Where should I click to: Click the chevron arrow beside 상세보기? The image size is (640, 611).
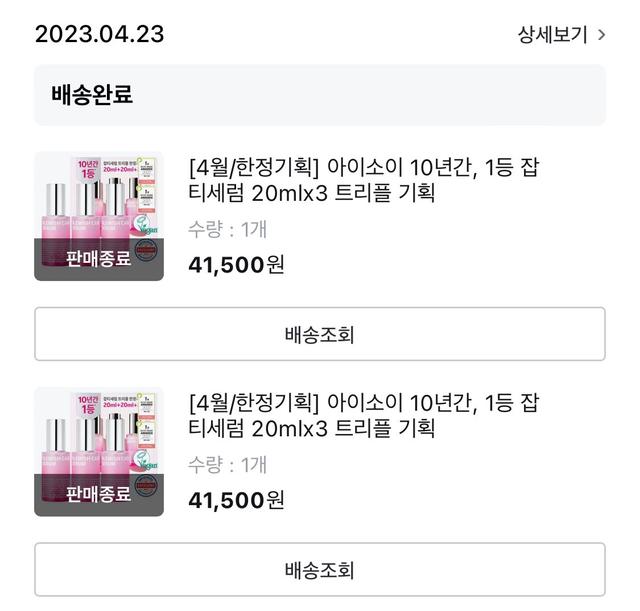pyautogui.click(x=601, y=34)
